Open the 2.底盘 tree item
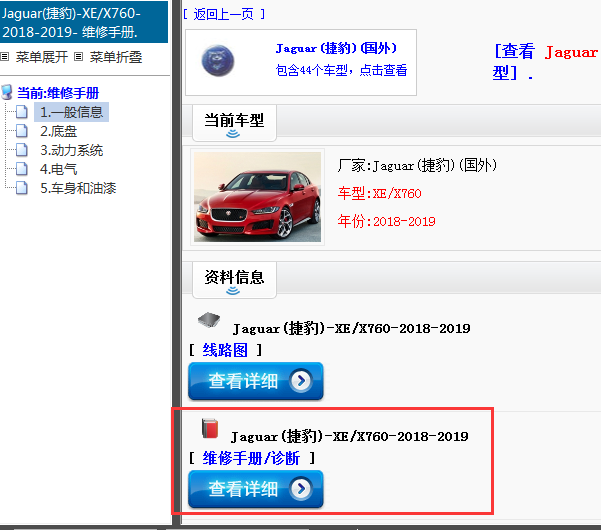 click(x=59, y=131)
